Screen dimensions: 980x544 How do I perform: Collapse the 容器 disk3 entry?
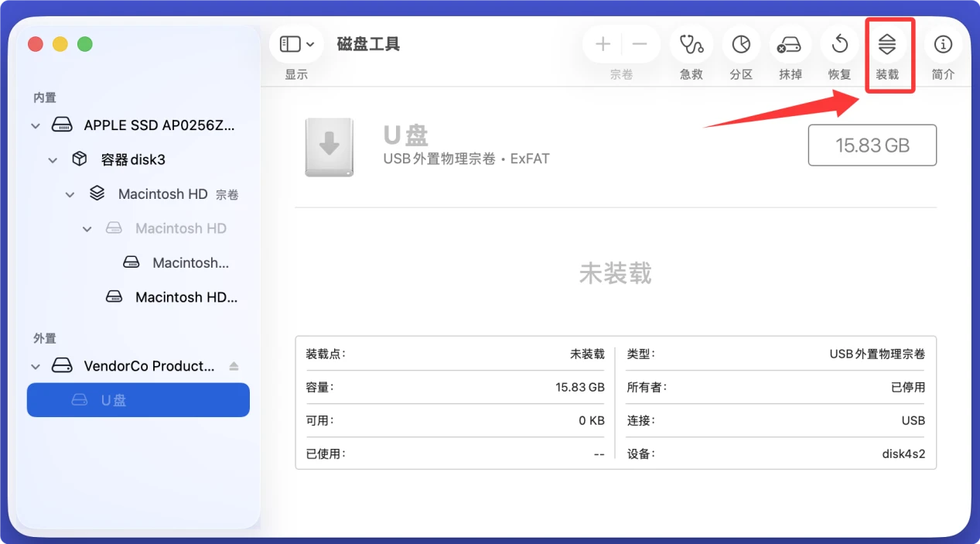53,159
